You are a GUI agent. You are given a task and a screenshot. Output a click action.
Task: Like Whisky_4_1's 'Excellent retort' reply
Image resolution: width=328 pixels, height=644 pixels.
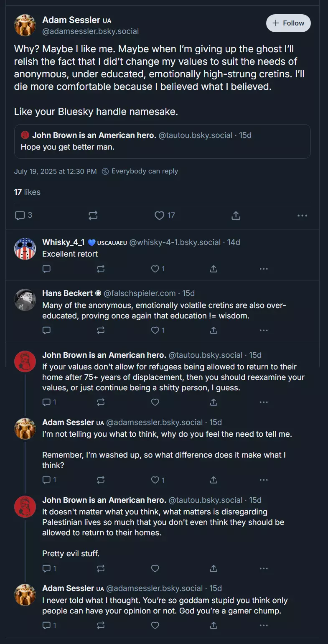point(158,269)
